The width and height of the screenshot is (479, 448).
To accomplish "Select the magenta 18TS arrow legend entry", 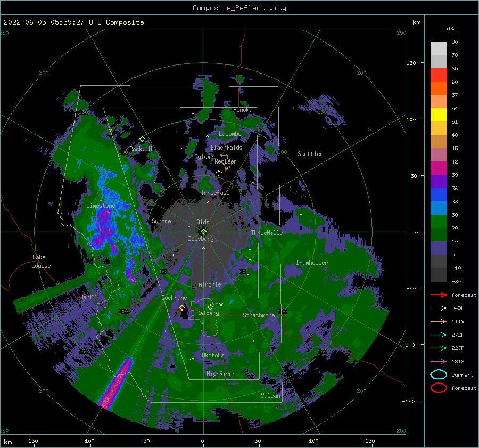I will (x=439, y=362).
